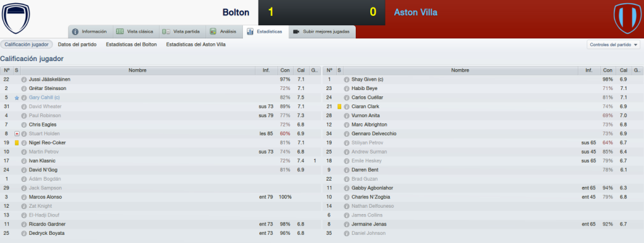Open Gabby Agbonlahor player link
644x243 pixels.
pyautogui.click(x=372, y=188)
